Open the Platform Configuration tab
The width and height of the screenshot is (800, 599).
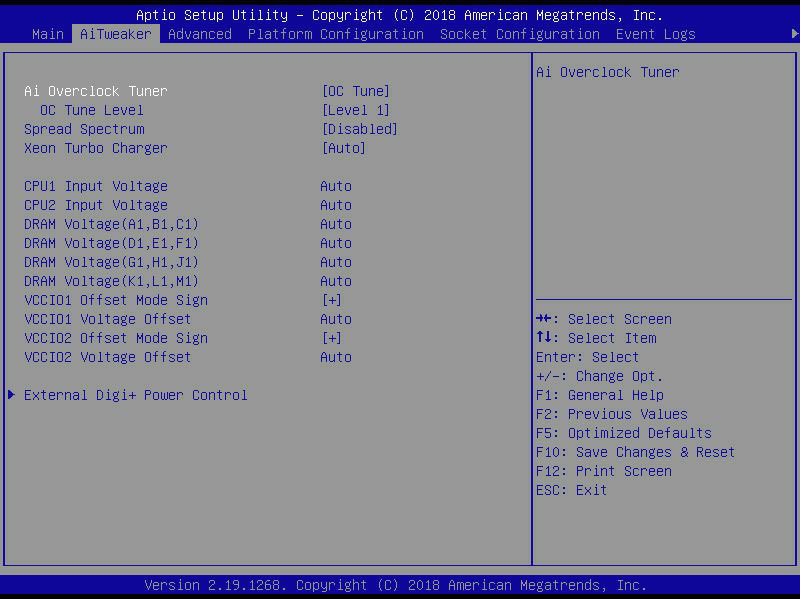(335, 34)
